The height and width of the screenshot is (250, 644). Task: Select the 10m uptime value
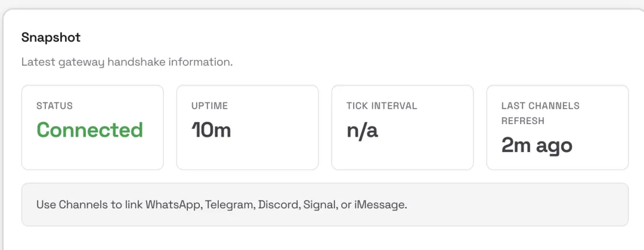click(211, 129)
